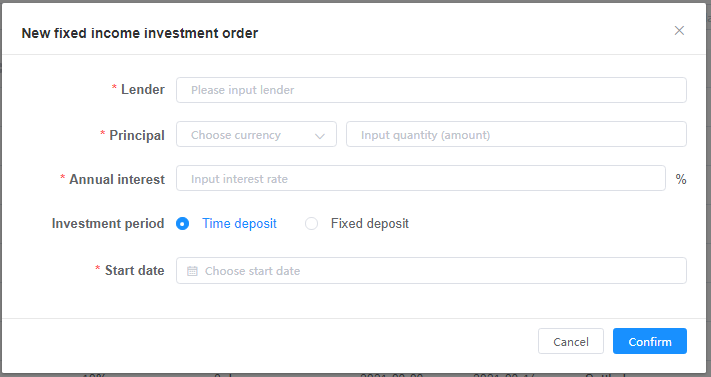Click the Investment period label
Viewport: 711px width, 377px height.
point(107,224)
